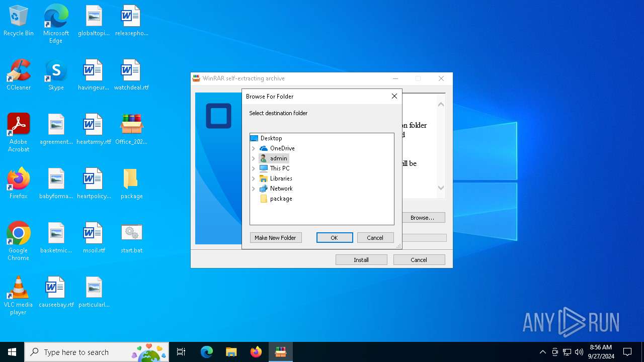Screen dimensions: 644x362
Task: Open the VLC media player shortcut
Action: coord(19,296)
